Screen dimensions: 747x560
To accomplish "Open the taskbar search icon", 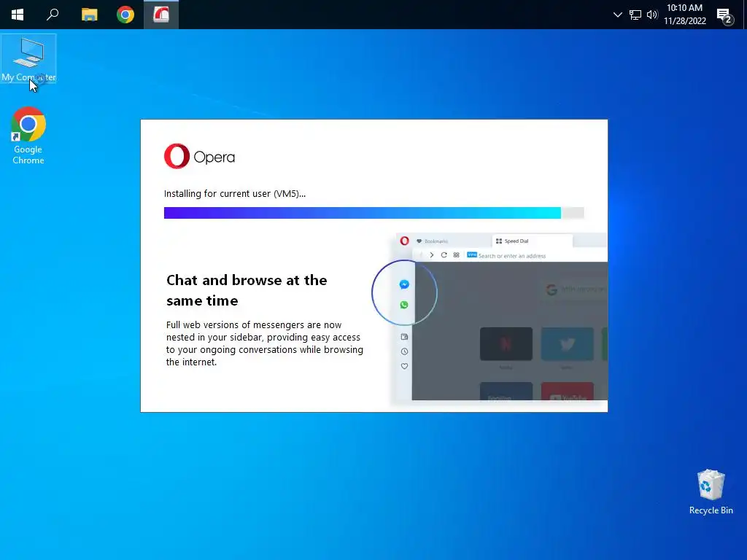I will pyautogui.click(x=53, y=15).
